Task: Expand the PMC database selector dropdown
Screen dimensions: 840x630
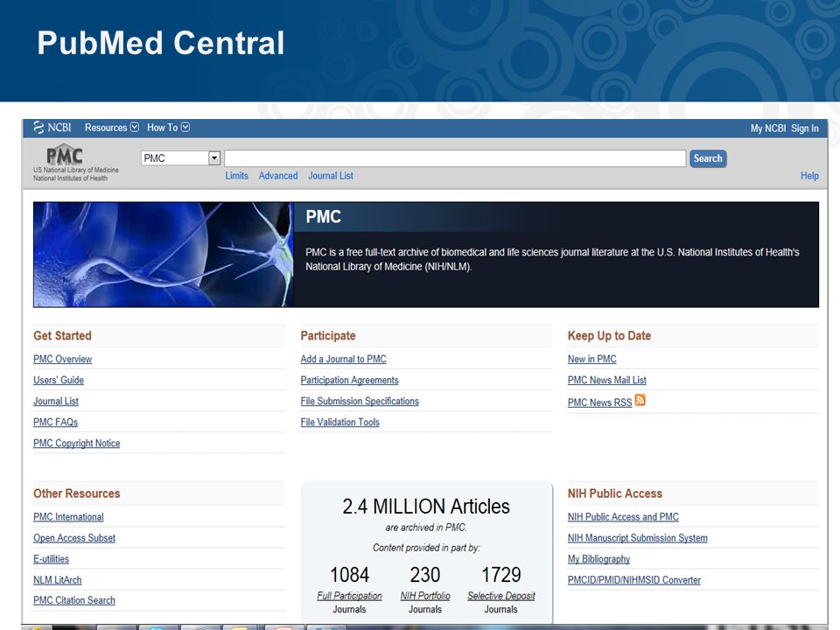Action: pos(214,158)
